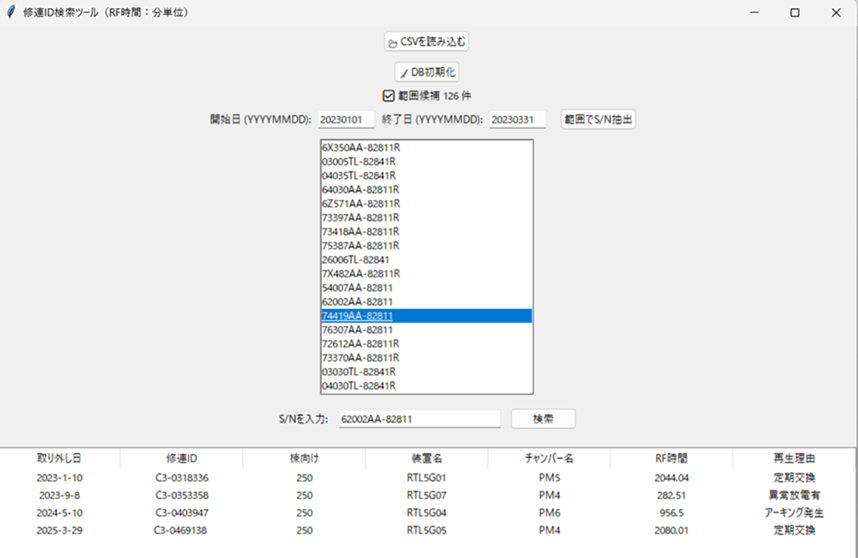Select 62002AA-82811 list entry
This screenshot has width=858, height=558.
pos(357,301)
